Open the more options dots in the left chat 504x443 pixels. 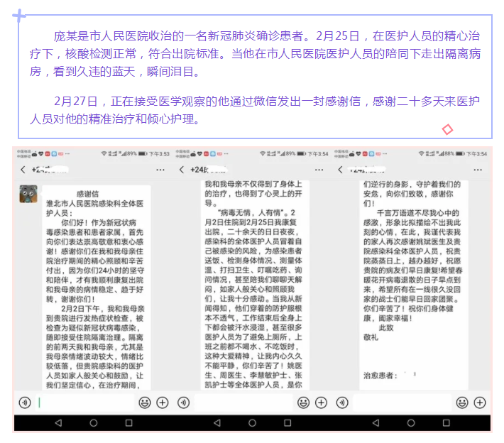pos(161,170)
